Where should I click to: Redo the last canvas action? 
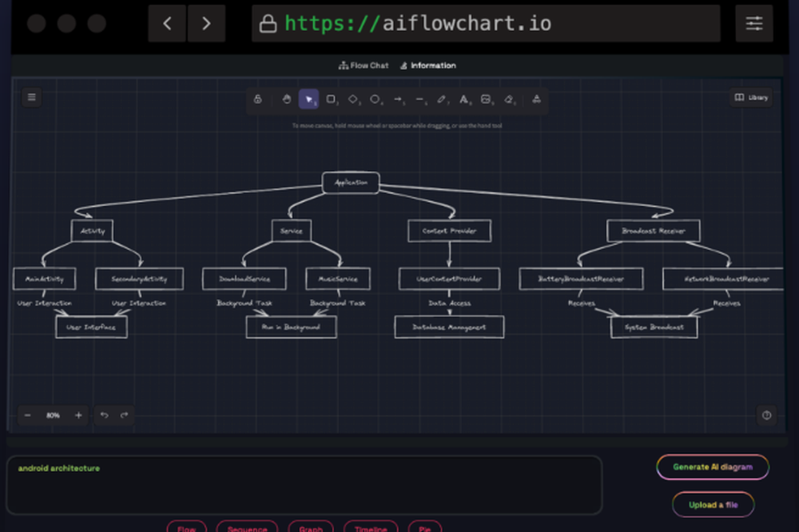tap(125, 415)
